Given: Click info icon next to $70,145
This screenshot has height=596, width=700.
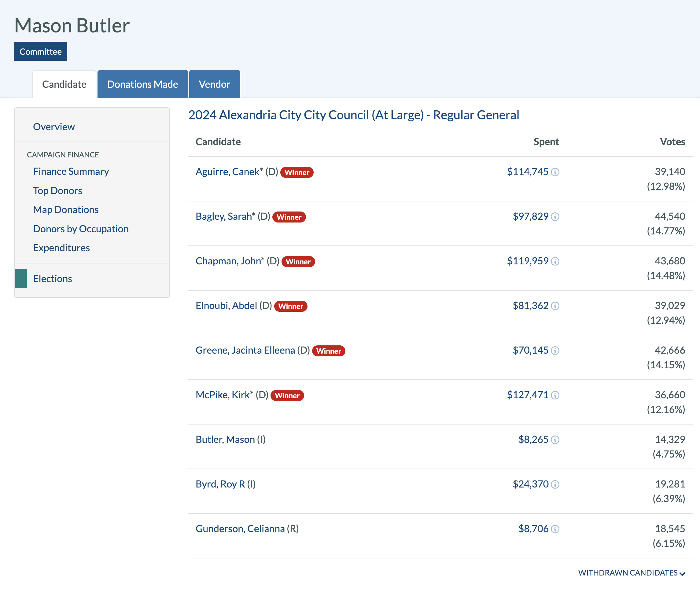Looking at the screenshot, I should coord(555,351).
